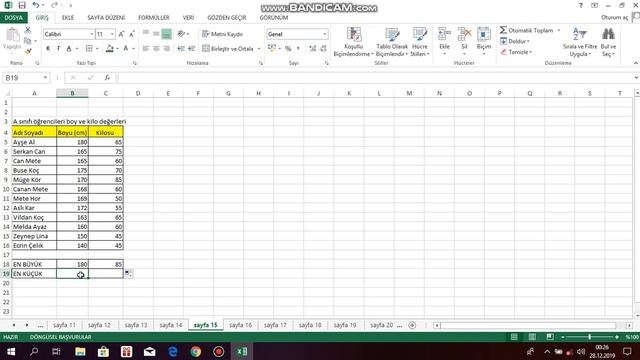Image resolution: width=640 pixels, height=360 pixels.
Task: Click the Oturum aç sign-in link
Action: coord(614,18)
